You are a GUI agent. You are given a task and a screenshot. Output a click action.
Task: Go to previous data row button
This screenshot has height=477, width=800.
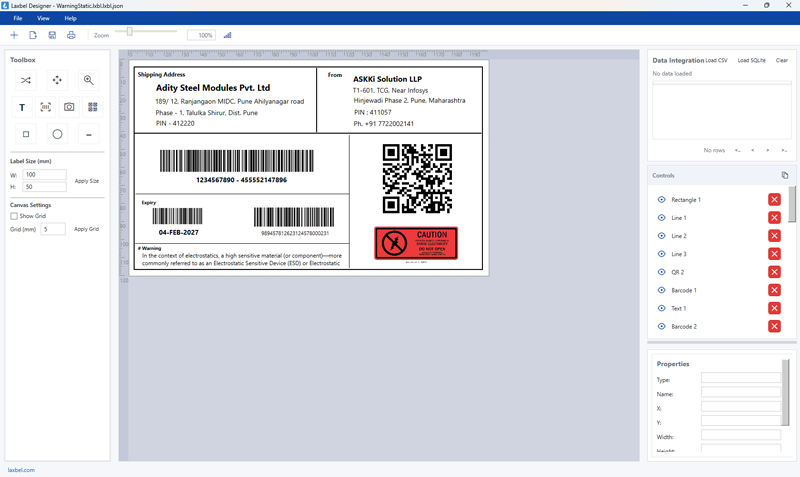click(x=753, y=150)
